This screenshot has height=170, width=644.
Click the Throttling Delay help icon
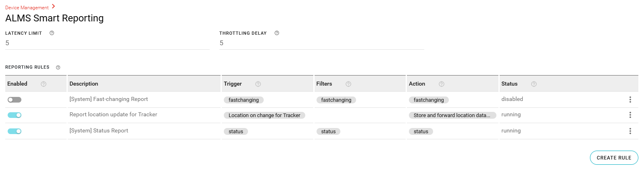tap(277, 33)
